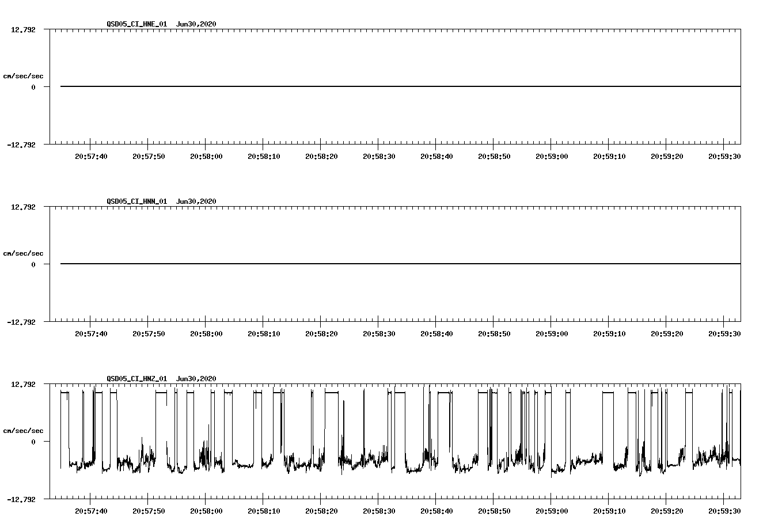Click the QSD05_CI_HNN_01 channel title
Image resolution: width=782 pixels, height=532 pixels.
137,202
